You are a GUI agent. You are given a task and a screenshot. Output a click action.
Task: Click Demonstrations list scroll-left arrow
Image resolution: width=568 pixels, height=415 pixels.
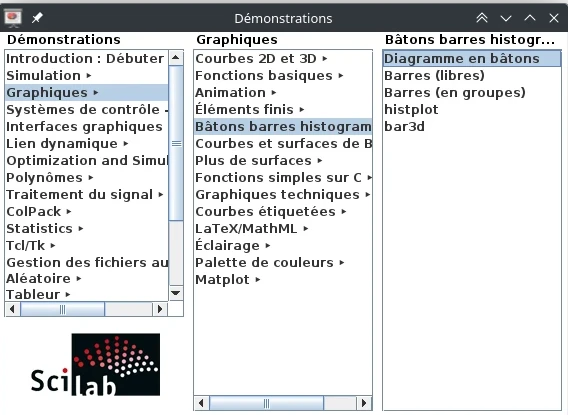12,309
